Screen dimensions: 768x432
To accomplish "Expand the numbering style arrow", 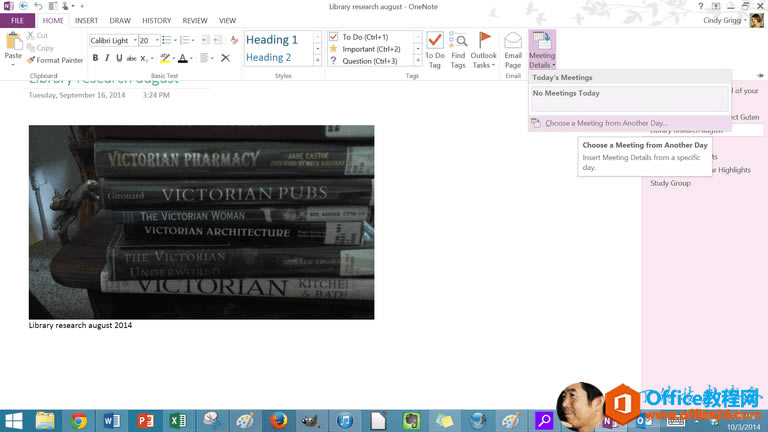I will tap(193, 40).
